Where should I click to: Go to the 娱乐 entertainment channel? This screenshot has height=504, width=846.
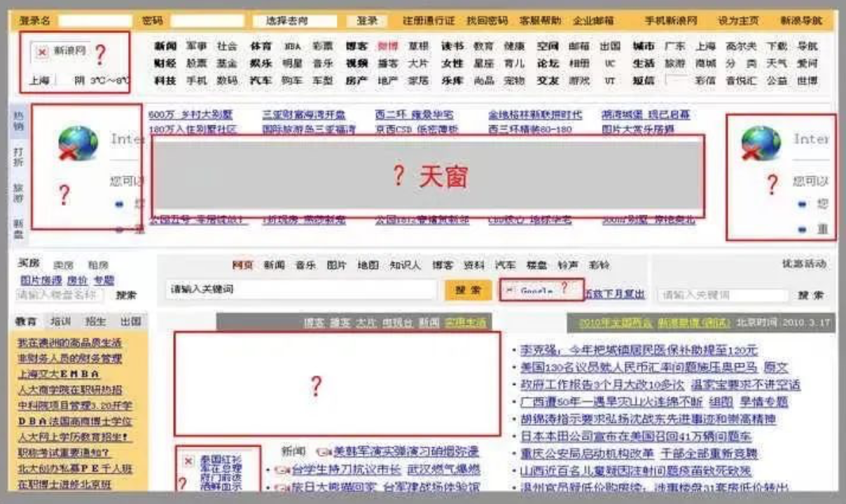pyautogui.click(x=261, y=63)
